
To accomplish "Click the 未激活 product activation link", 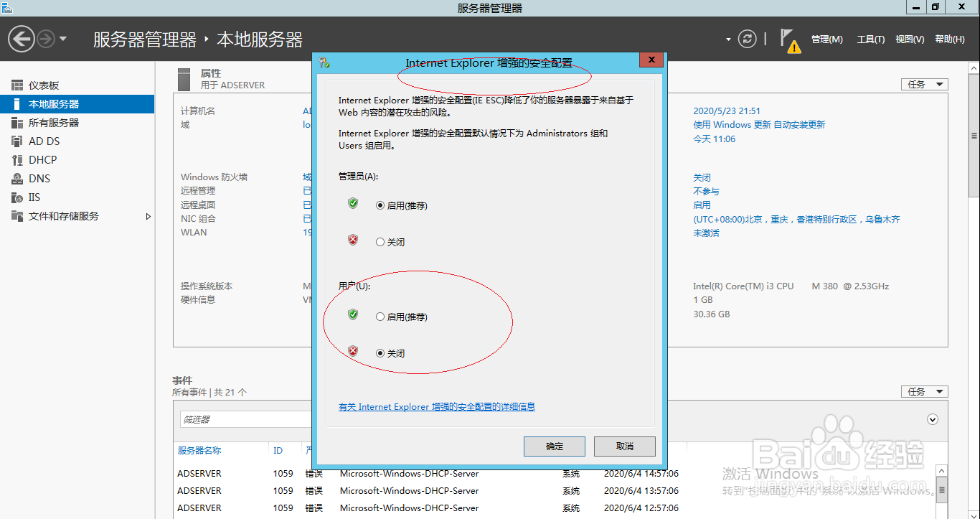I will 706,233.
